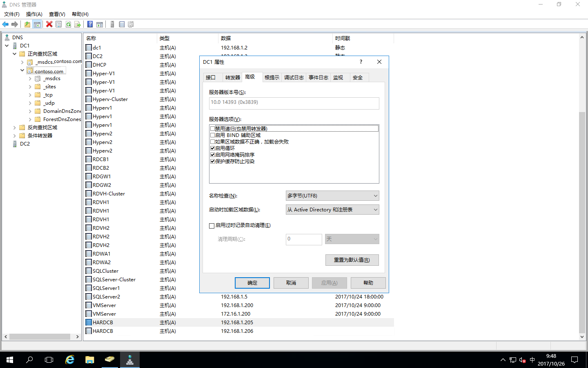Screen dimensions: 588x368
Task: Expand the reverse lookup zones (反向查找区域) node
Action: [14, 128]
